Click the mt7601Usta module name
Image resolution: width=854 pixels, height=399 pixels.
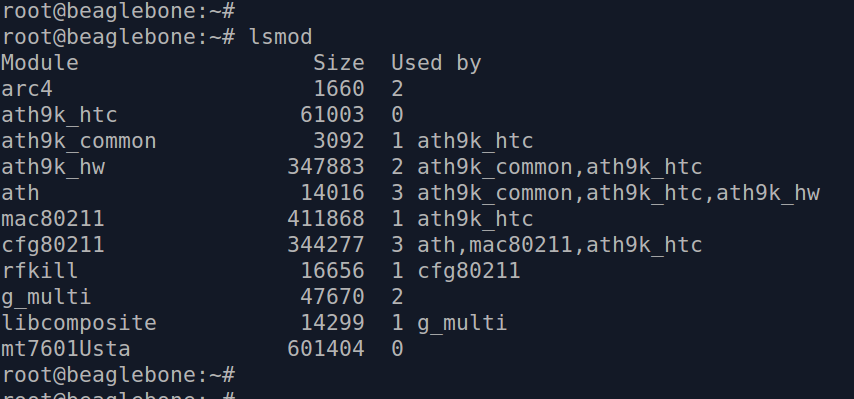[66, 349]
